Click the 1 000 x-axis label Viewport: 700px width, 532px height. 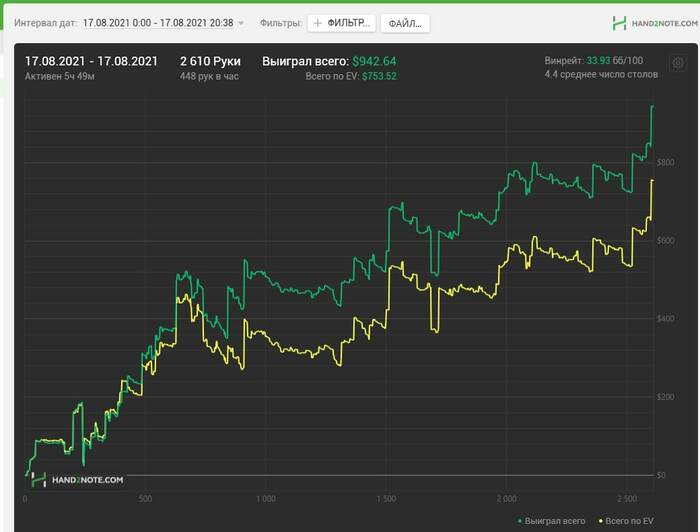[266, 499]
